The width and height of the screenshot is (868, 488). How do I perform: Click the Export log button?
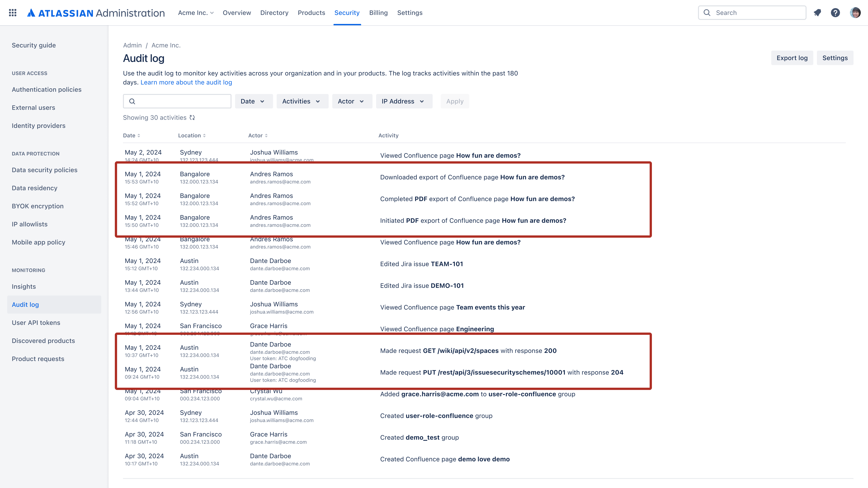point(792,58)
